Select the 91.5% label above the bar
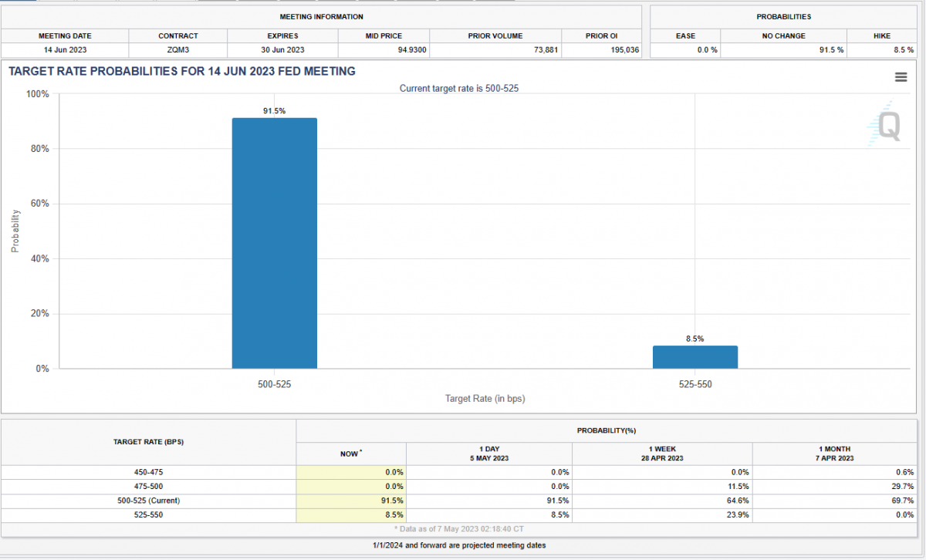Screen dimensions: 926x560 274,111
